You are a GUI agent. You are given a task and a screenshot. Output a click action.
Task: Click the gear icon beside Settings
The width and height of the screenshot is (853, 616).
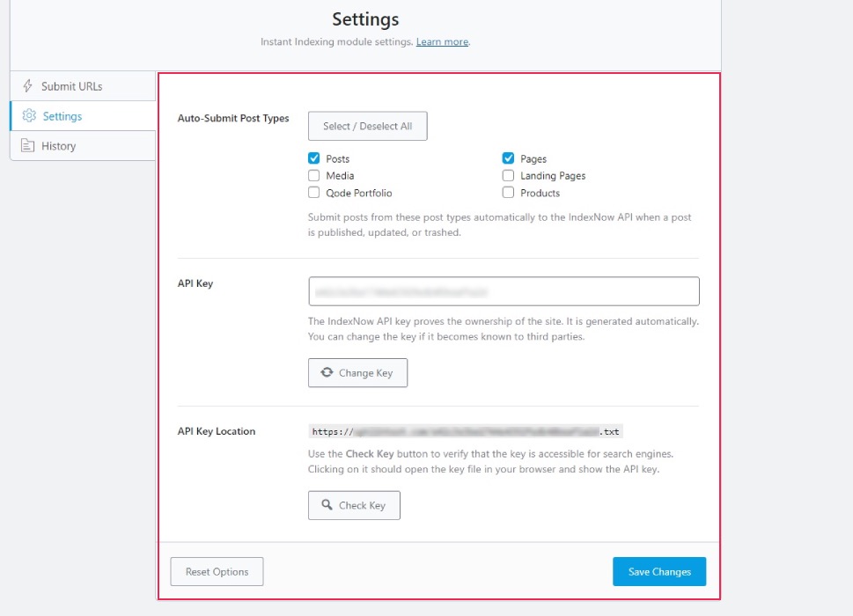click(x=28, y=116)
